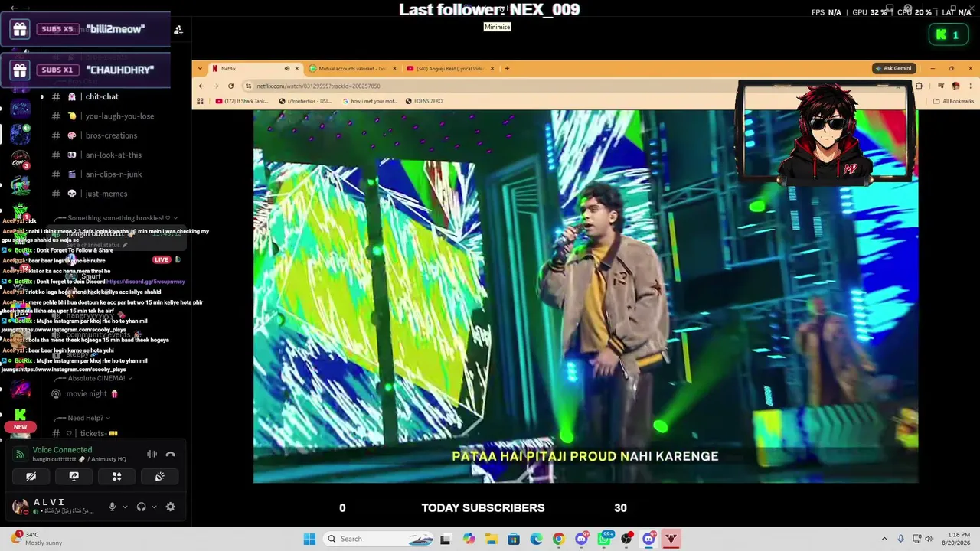
Task: Open Microsoft Store from the taskbar
Action: tap(513, 539)
